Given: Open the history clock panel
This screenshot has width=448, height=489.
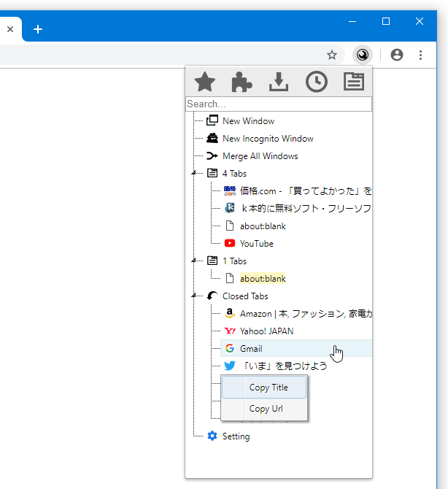Looking at the screenshot, I should 317,82.
